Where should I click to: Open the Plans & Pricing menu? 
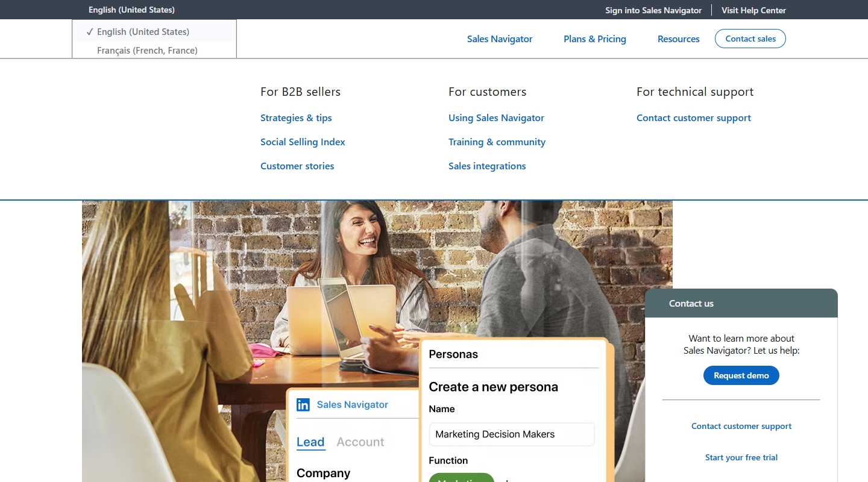click(x=595, y=39)
